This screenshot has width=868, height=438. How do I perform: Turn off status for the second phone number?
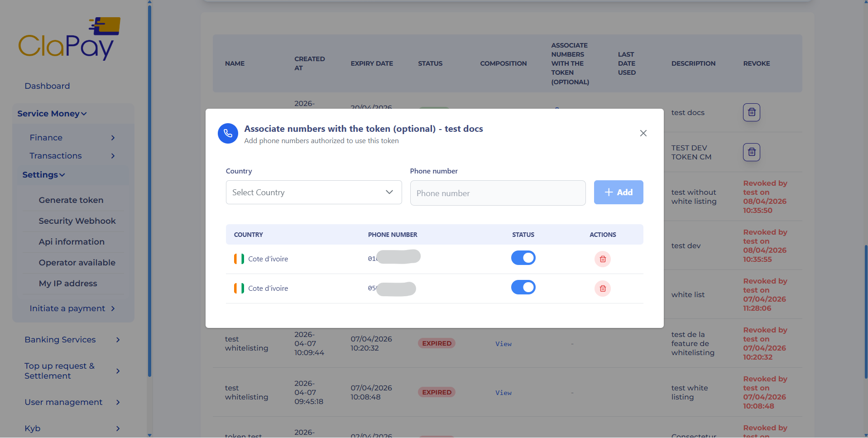click(523, 287)
